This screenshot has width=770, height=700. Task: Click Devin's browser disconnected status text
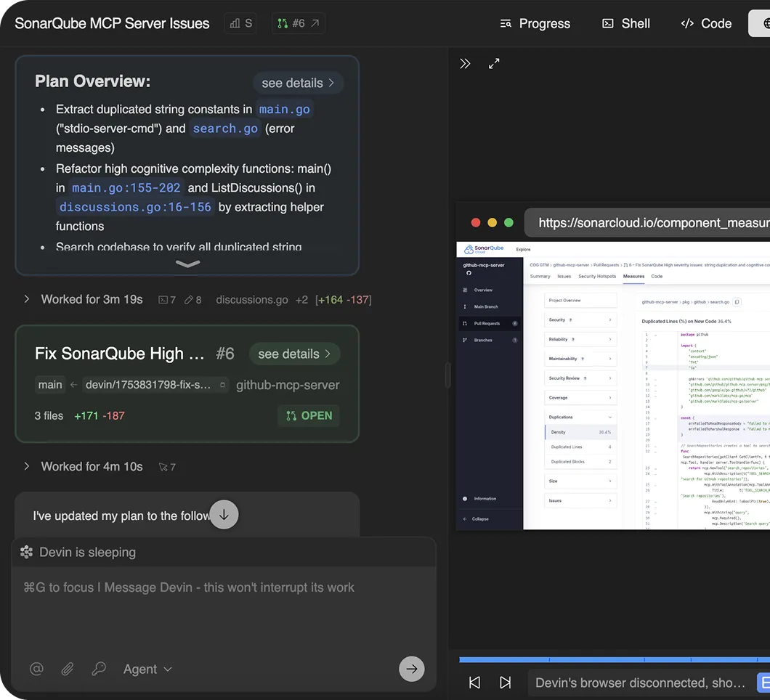point(641,683)
